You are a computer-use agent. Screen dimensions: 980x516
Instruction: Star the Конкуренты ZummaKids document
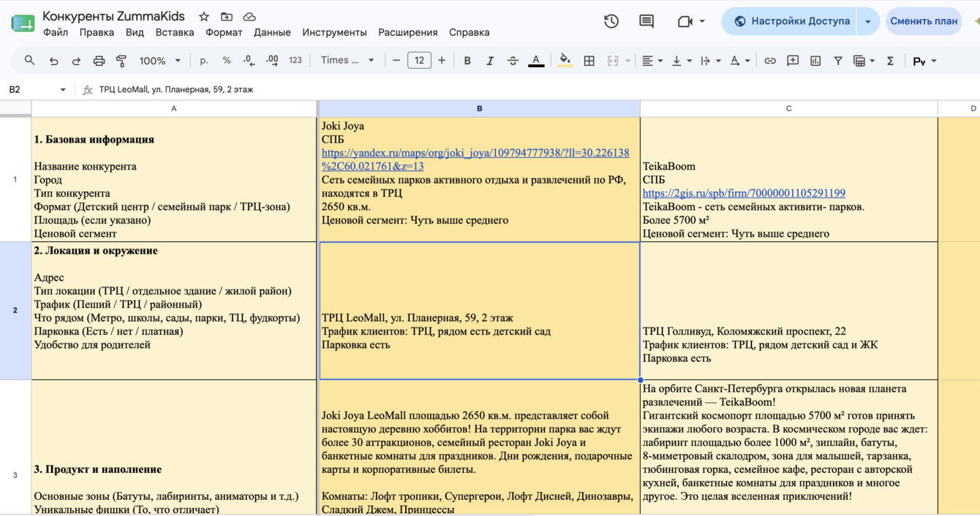click(204, 16)
